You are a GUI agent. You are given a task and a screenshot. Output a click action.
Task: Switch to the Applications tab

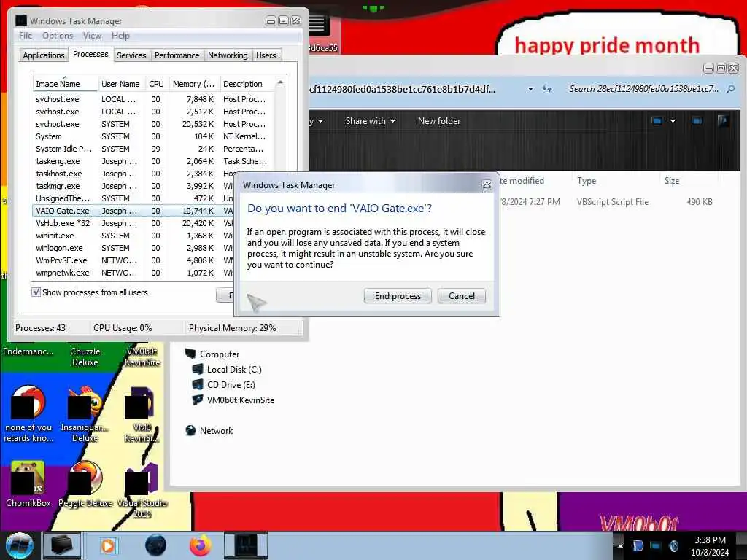(43, 55)
